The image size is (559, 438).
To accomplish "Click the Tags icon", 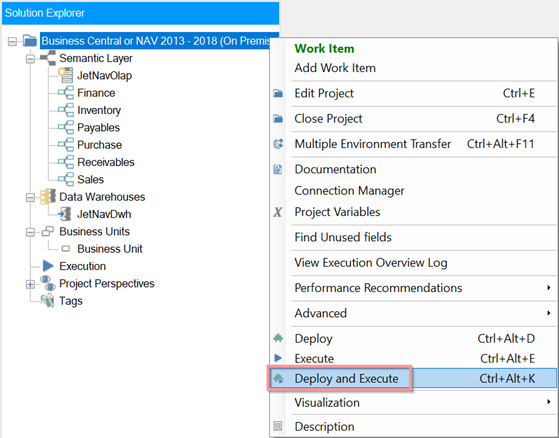I will pyautogui.click(x=47, y=301).
